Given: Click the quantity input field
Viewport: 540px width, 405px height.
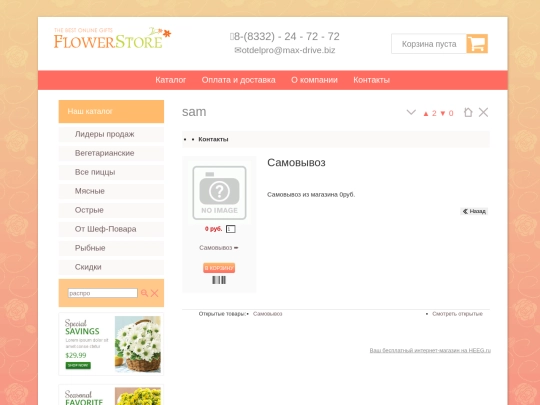Looking at the screenshot, I should tap(230, 229).
